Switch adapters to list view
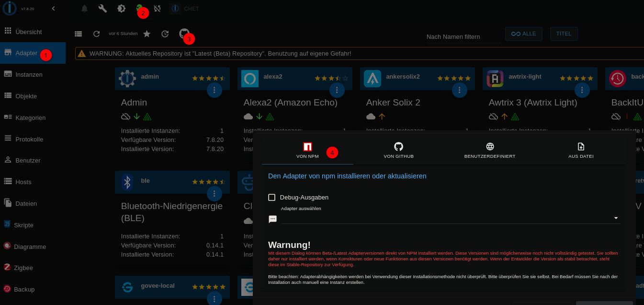The width and height of the screenshot is (644, 305). (79, 34)
